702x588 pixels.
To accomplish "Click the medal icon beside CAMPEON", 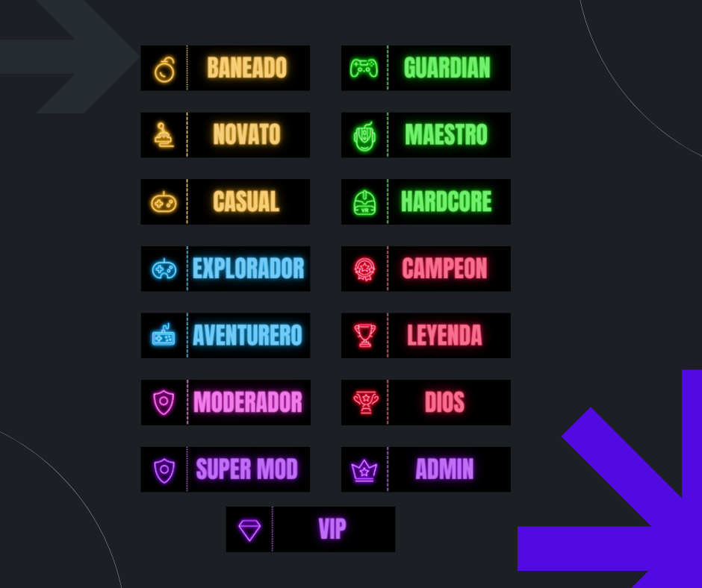I will 365,269.
